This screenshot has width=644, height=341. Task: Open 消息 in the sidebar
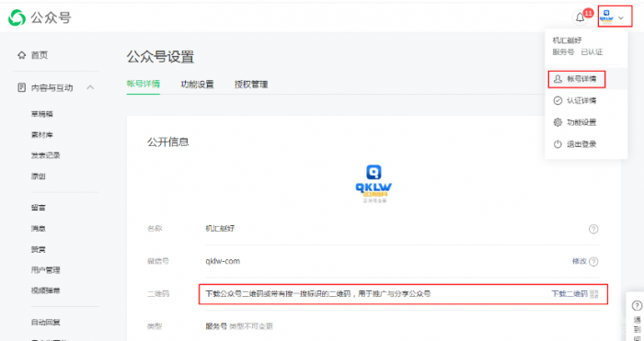pos(39,228)
